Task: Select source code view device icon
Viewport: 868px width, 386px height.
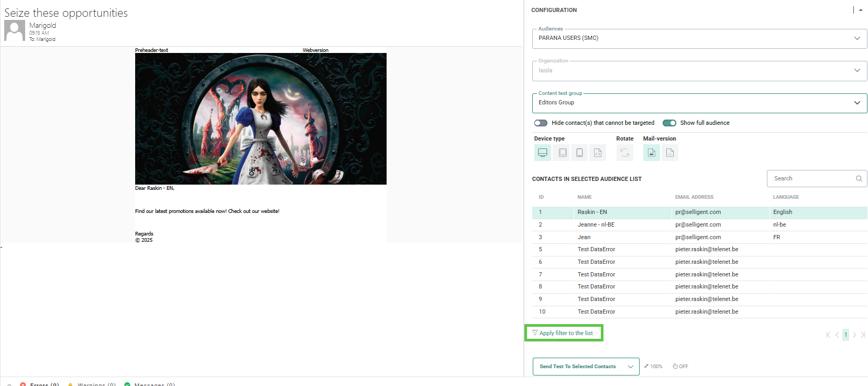Action: (x=598, y=153)
